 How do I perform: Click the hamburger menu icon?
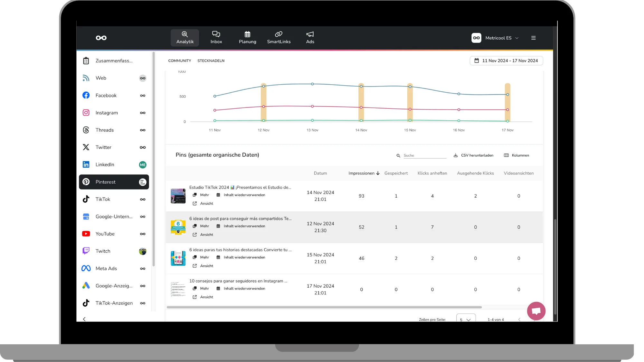[533, 38]
